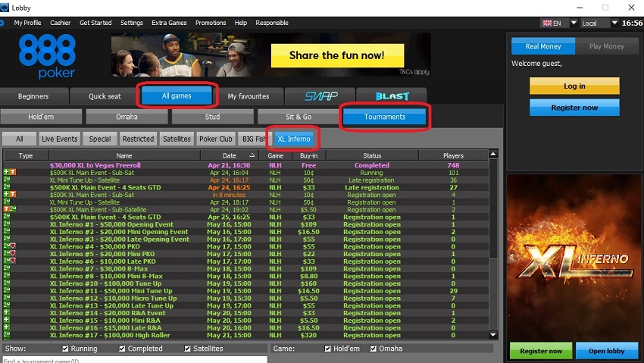Toggle the Hold'em game checkbox
The width and height of the screenshot is (644, 363).
[327, 349]
